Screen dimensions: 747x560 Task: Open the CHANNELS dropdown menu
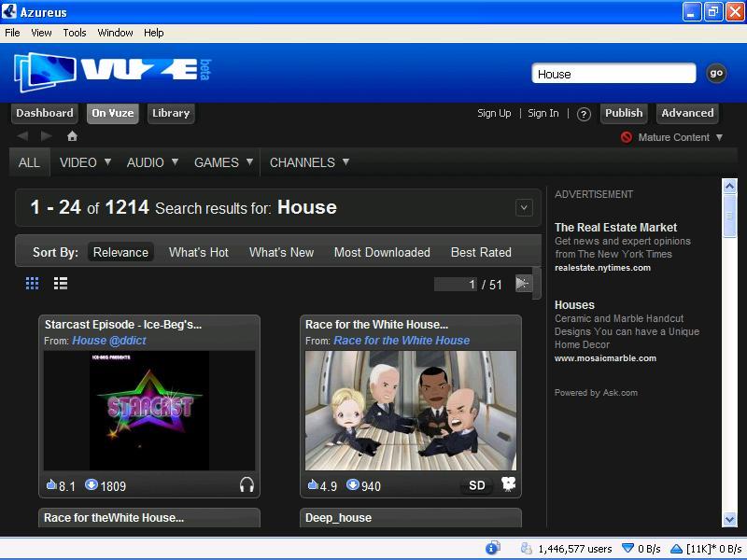(308, 161)
